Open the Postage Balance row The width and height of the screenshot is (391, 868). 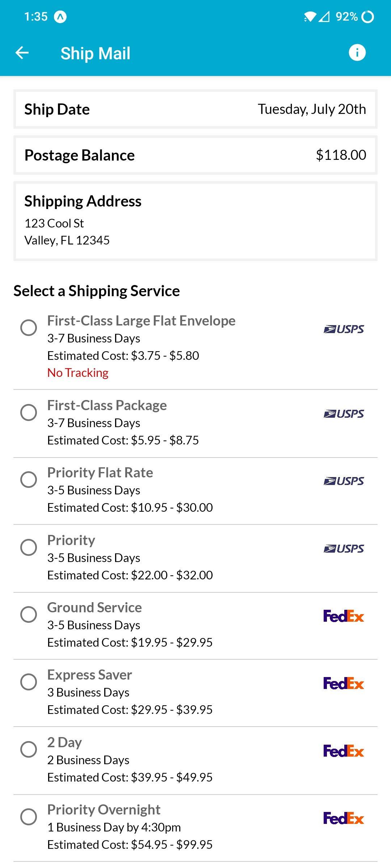click(x=195, y=155)
